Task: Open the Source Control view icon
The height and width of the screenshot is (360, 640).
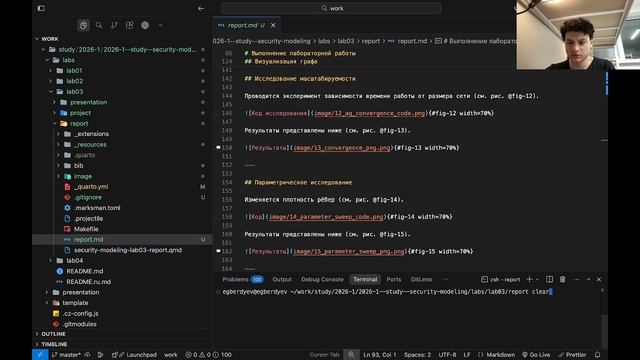Action: [x=114, y=25]
